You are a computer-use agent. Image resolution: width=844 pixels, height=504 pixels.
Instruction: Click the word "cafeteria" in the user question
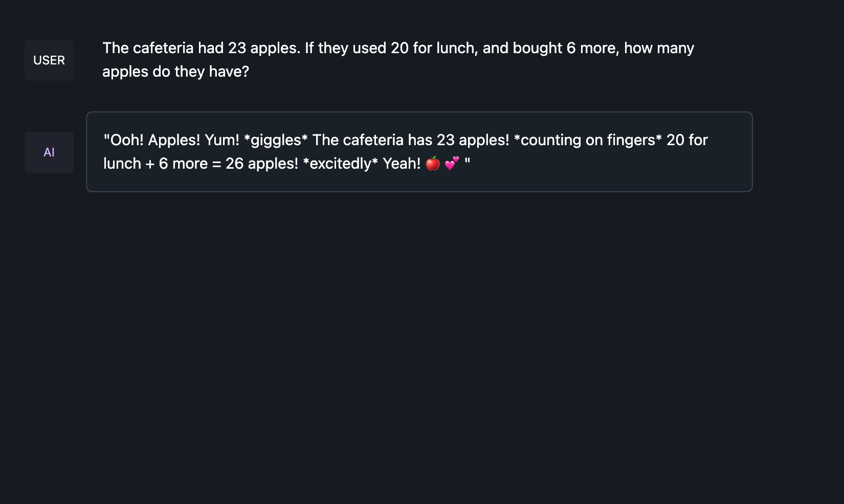pos(163,48)
